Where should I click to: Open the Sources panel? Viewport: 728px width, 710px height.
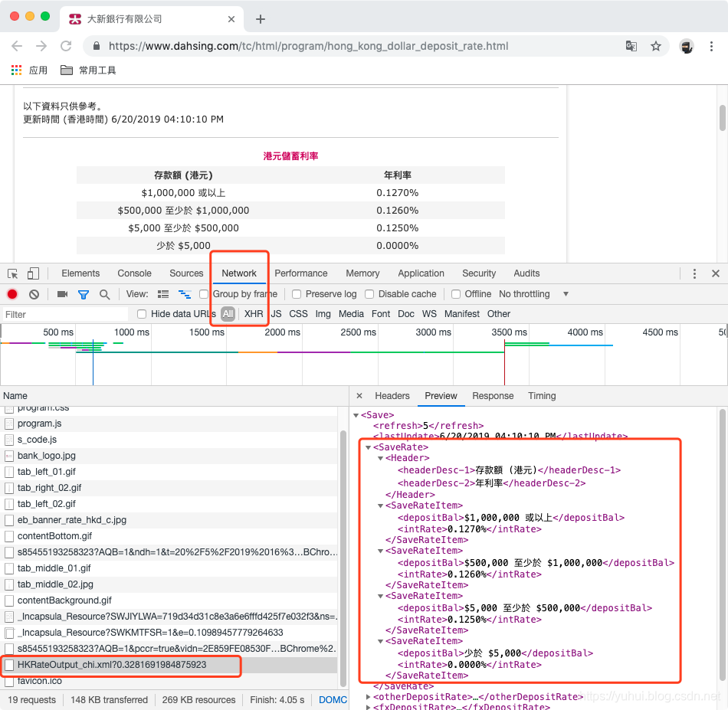point(186,273)
